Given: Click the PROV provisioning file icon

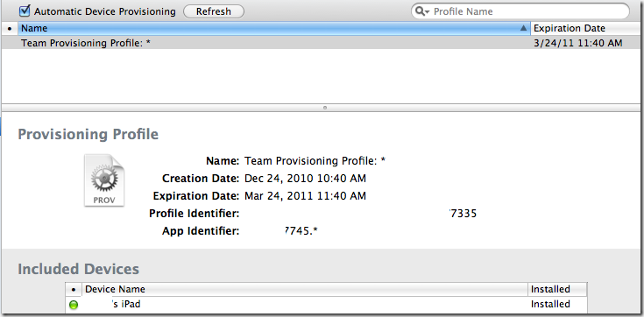Looking at the screenshot, I should tap(104, 180).
